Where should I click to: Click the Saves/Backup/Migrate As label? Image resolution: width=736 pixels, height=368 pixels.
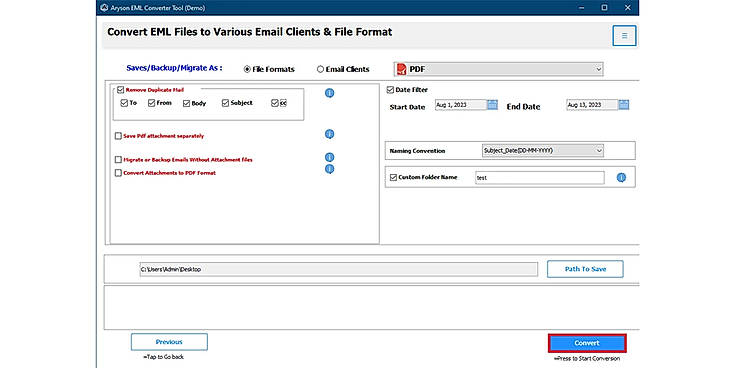(x=174, y=68)
